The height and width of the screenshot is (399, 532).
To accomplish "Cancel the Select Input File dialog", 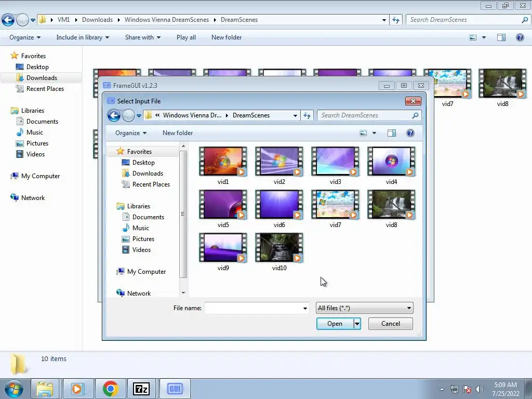I will tap(391, 324).
